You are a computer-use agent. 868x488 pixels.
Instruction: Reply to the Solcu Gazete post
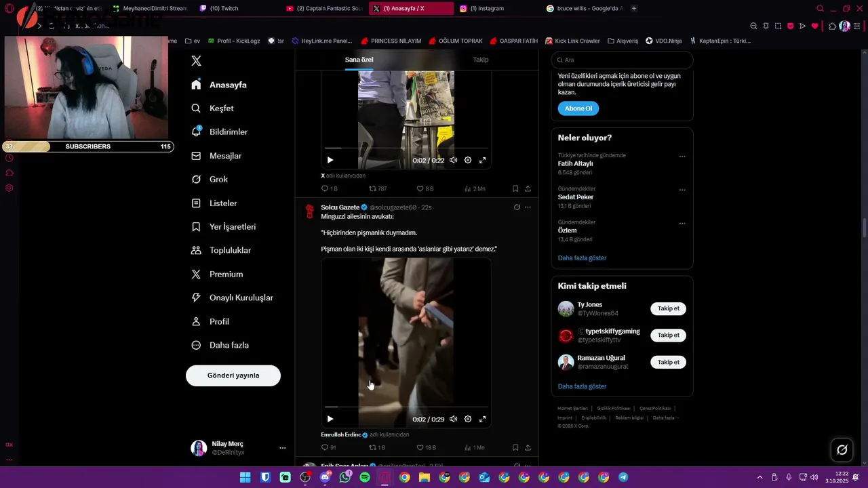324,448
